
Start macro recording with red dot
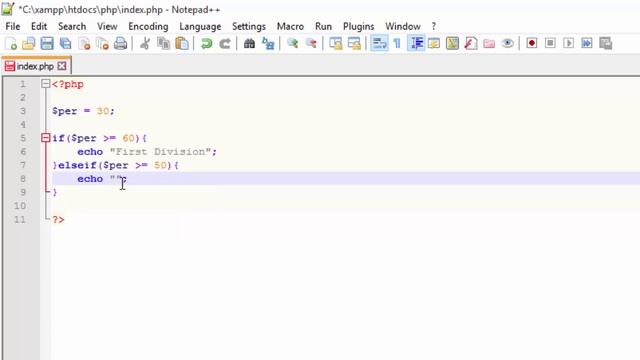(x=531, y=43)
